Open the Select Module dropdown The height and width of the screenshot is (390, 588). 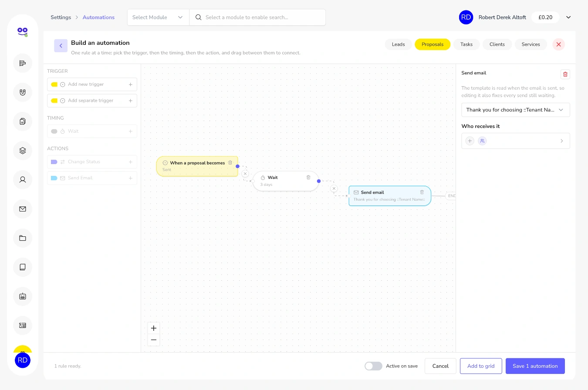(x=158, y=17)
